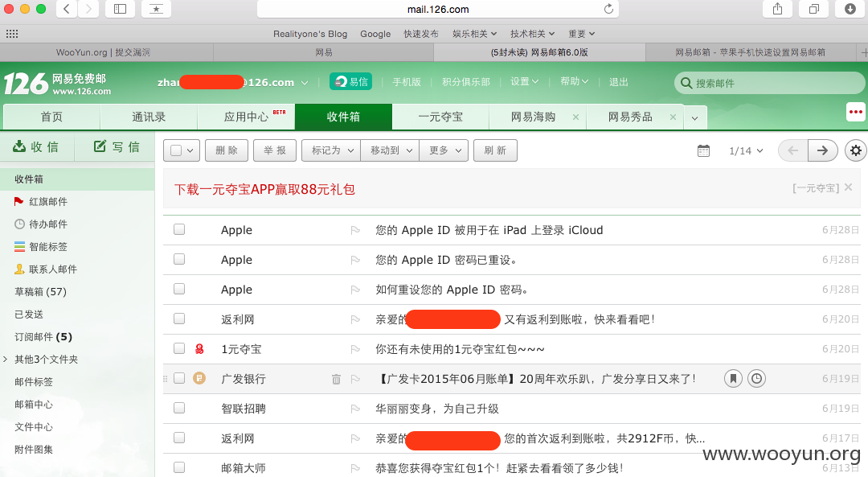Check the 如何重设 Apple ID email
Viewport: 868px width, 477px height.
pyautogui.click(x=178, y=290)
